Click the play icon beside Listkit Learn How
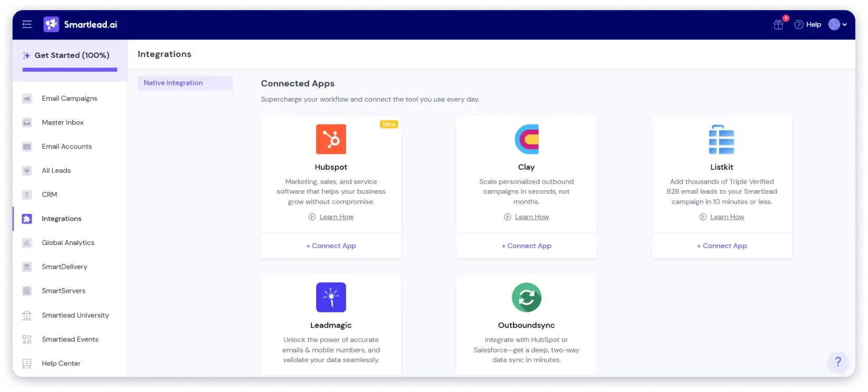This screenshot has height=392, width=868. 703,217
